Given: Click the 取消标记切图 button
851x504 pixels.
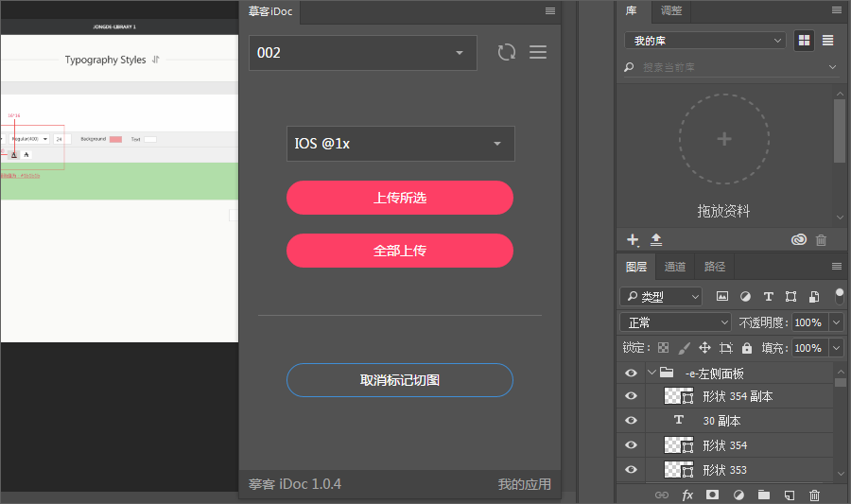Looking at the screenshot, I should pyautogui.click(x=400, y=380).
